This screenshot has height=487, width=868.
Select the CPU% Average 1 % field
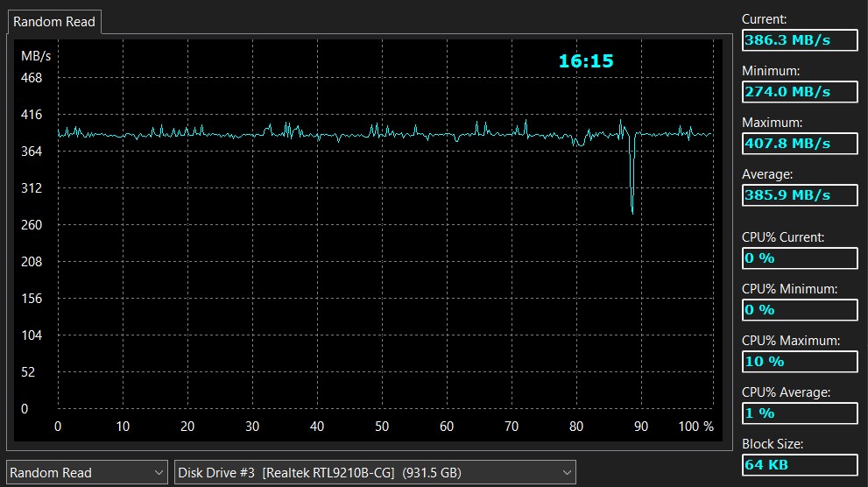[x=800, y=413]
